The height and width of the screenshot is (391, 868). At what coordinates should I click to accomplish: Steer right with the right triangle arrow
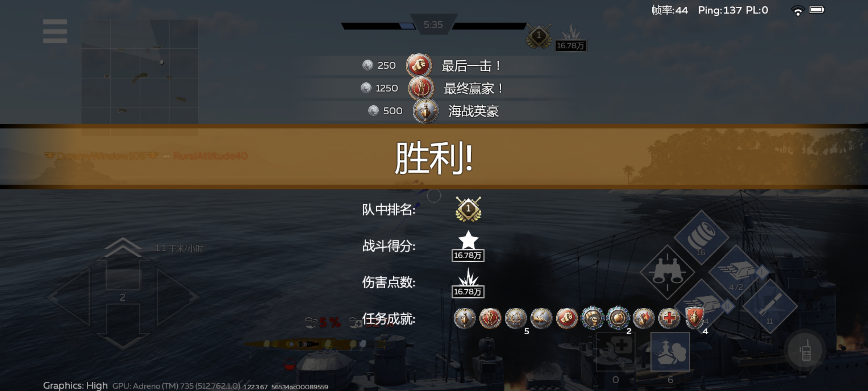(x=177, y=297)
